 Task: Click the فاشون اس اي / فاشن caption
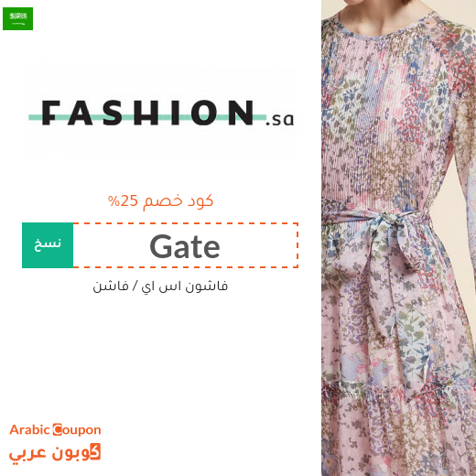160,287
